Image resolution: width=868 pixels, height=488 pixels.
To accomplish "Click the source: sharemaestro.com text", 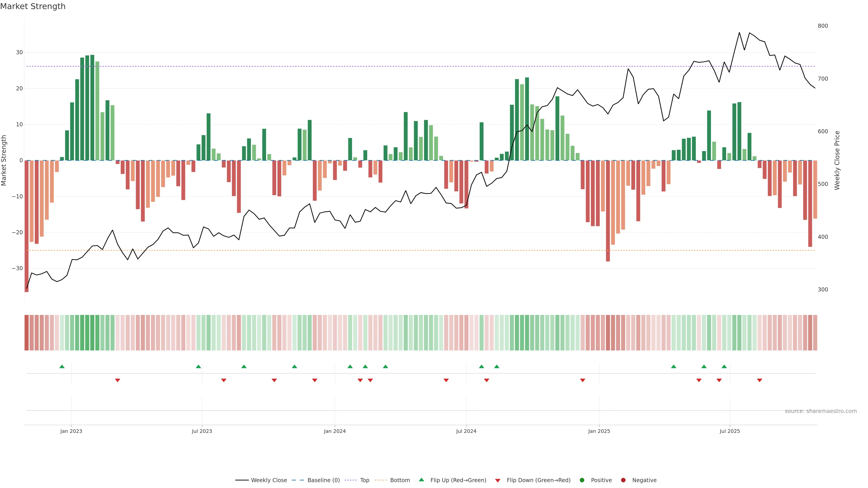I will (821, 411).
